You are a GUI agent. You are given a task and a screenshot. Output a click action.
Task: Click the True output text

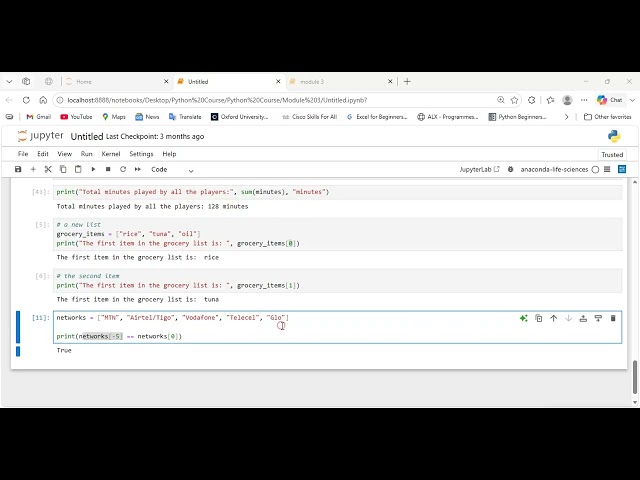64,350
